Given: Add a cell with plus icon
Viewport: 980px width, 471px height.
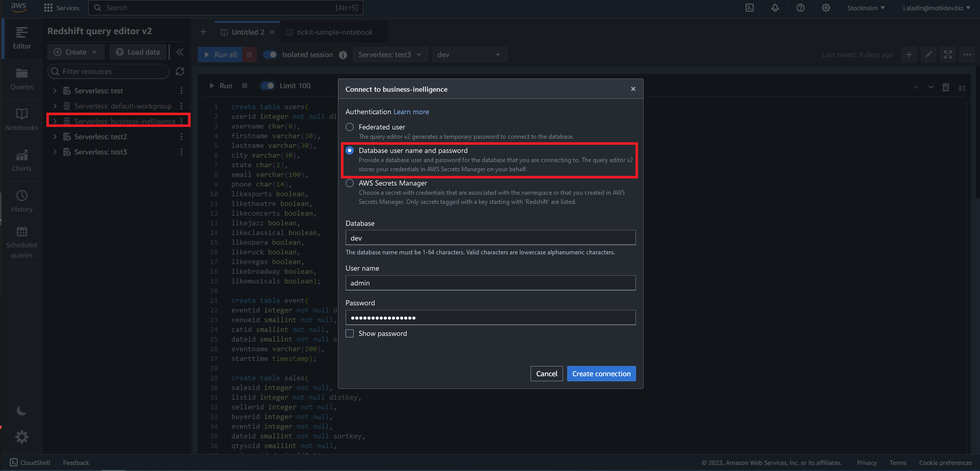Looking at the screenshot, I should coord(909,55).
